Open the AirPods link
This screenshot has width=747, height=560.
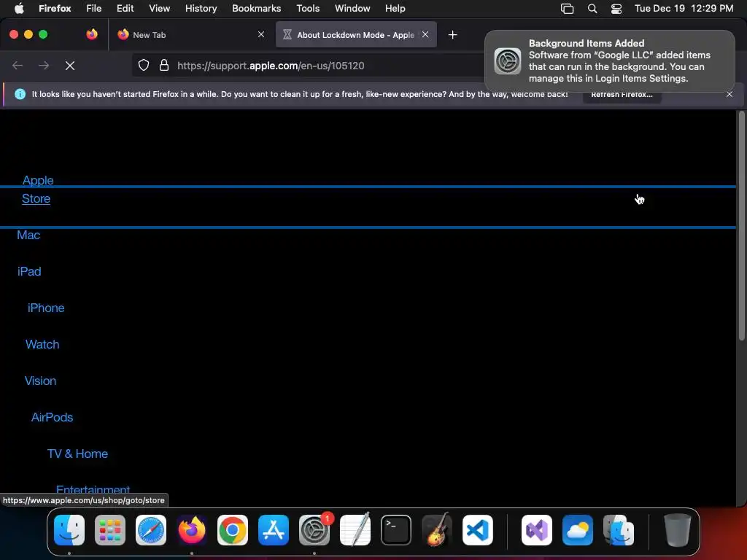tap(52, 417)
